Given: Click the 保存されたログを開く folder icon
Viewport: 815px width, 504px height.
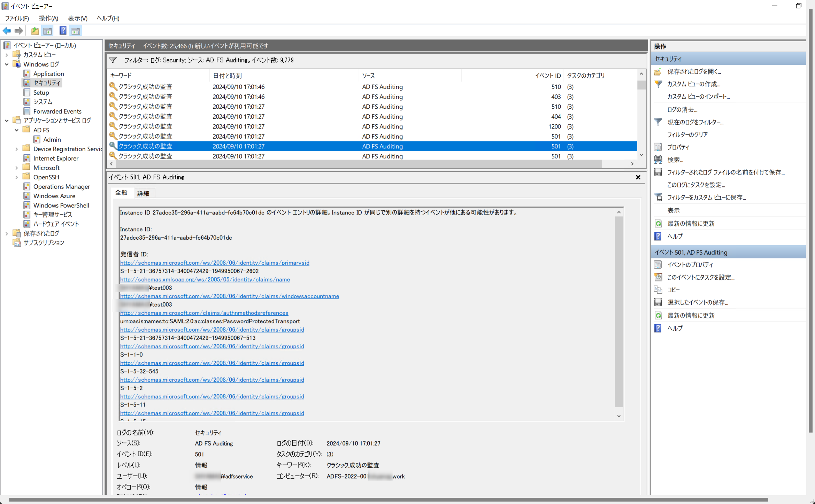Looking at the screenshot, I should point(658,71).
